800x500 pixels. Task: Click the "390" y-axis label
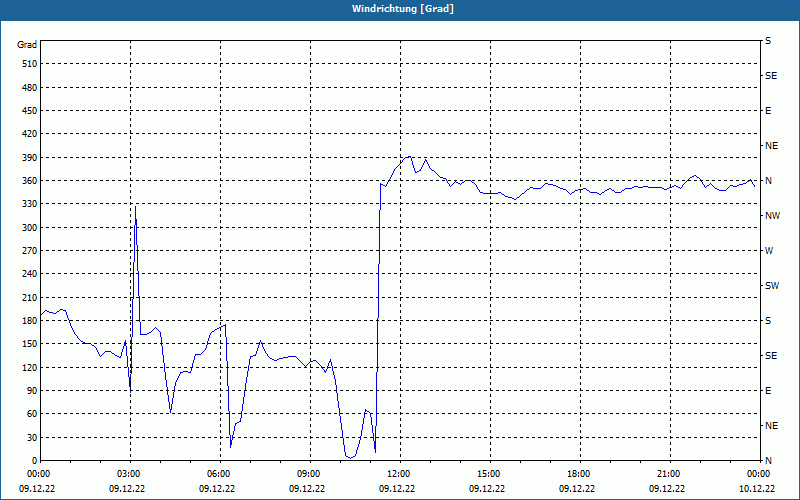30,158
